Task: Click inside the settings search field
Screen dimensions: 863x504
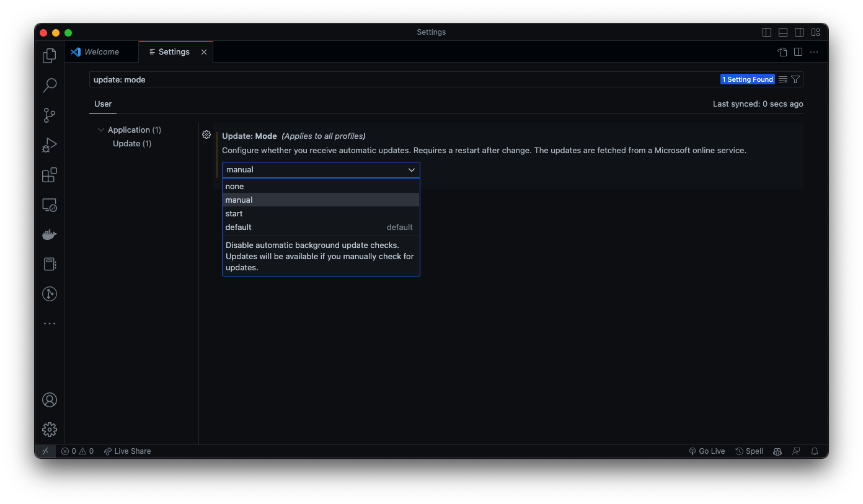Action: tap(372, 79)
